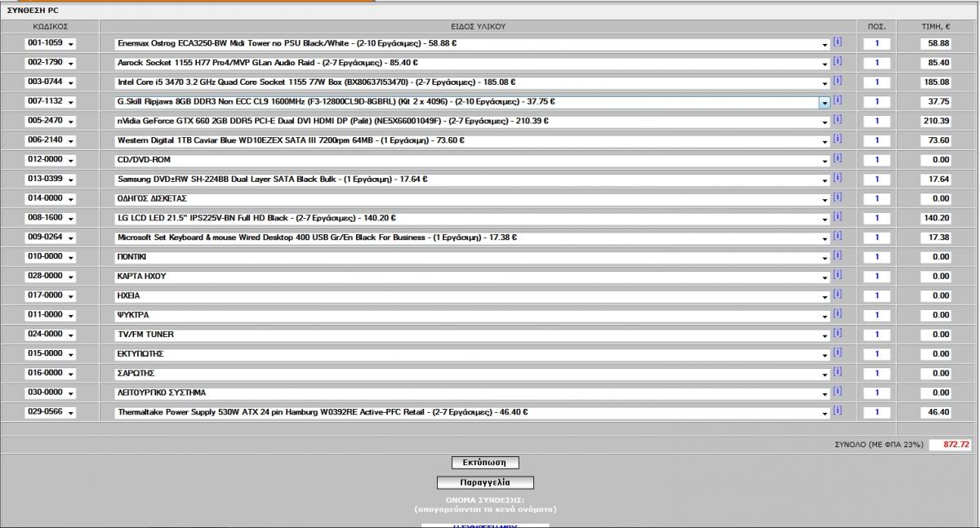This screenshot has width=980, height=528.
Task: Click quantity field for Enermax Ostrog row
Action: tap(877, 43)
